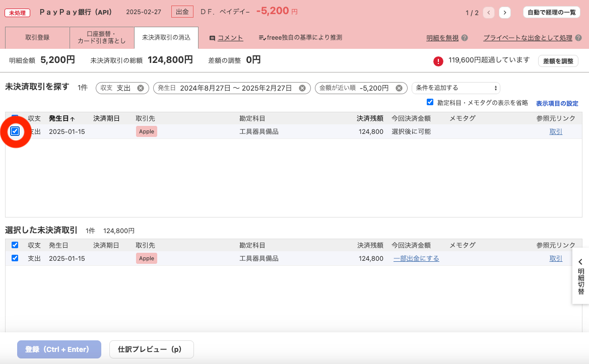Click the help icon beside プライベートな出金として処理
Viewport: 589px width, 364px height.
pos(579,37)
